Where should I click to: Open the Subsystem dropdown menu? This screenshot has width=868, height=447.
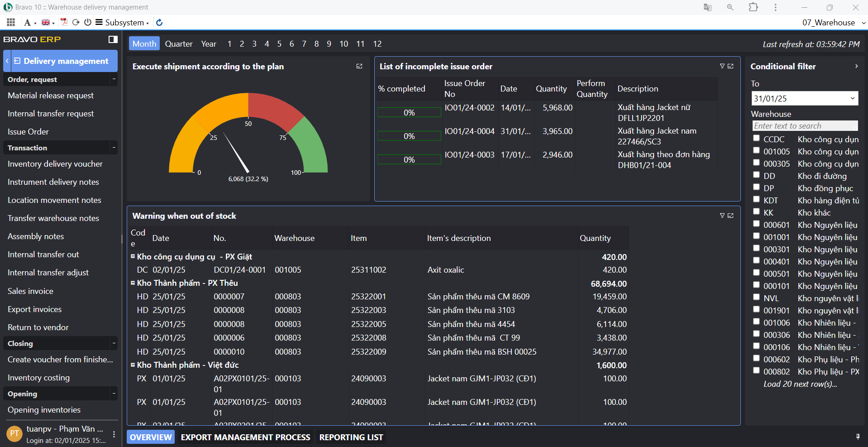coord(126,22)
